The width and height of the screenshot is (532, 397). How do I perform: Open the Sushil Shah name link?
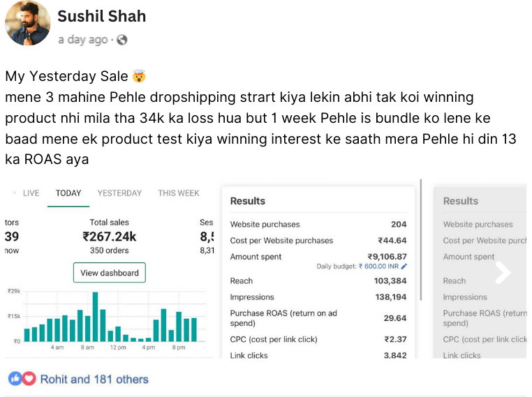coord(102,16)
